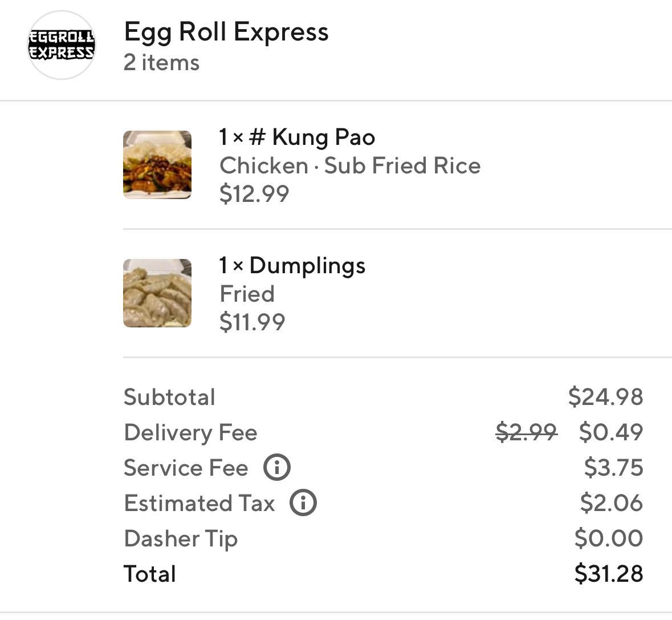Click the Fried option under Dumplings
The height and width of the screenshot is (620, 672).
(x=247, y=294)
